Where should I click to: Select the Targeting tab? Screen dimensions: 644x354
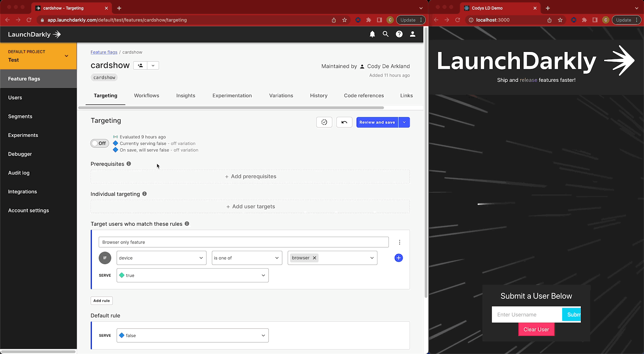[x=105, y=95]
